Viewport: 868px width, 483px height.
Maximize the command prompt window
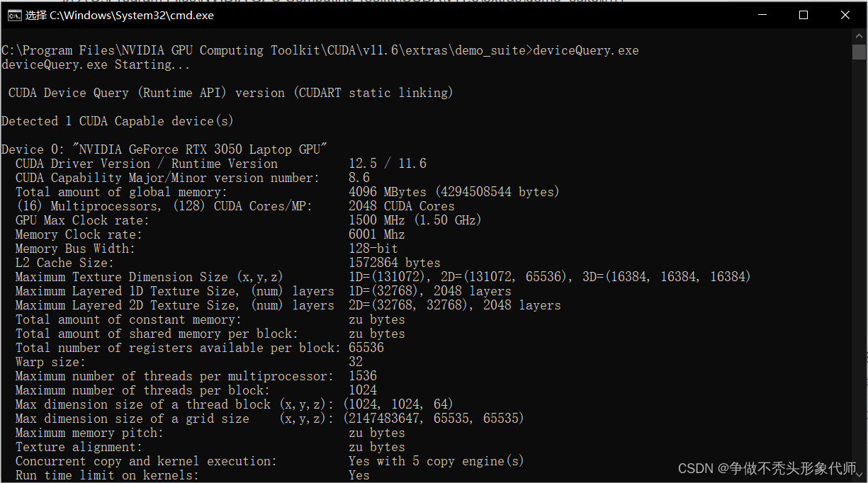803,14
